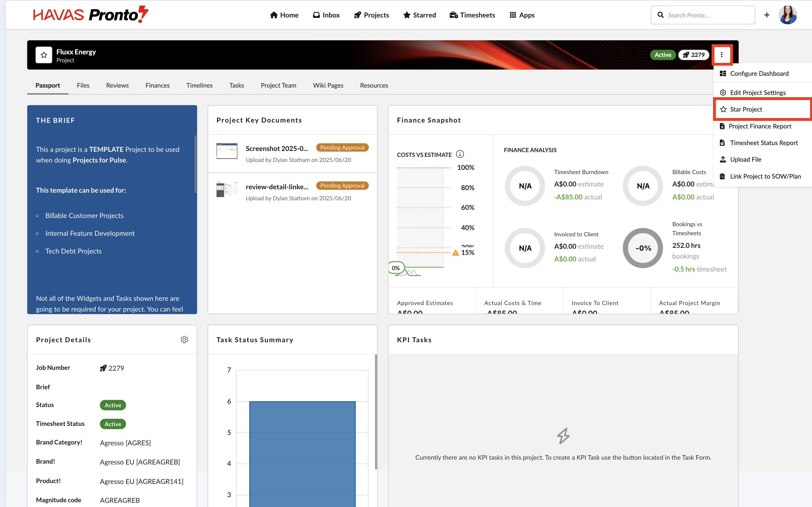Click the review-detail-linke... document thumbnail
The image size is (812, 507).
tap(227, 190)
